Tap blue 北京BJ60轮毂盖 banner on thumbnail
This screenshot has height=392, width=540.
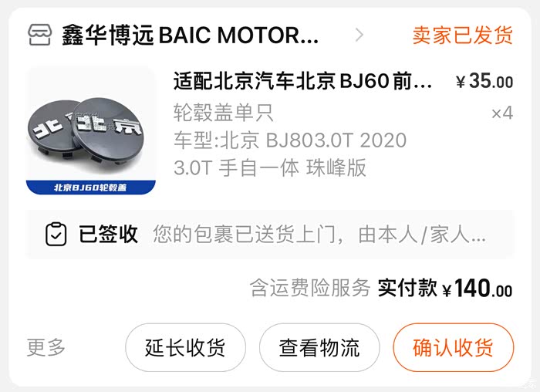91,188
